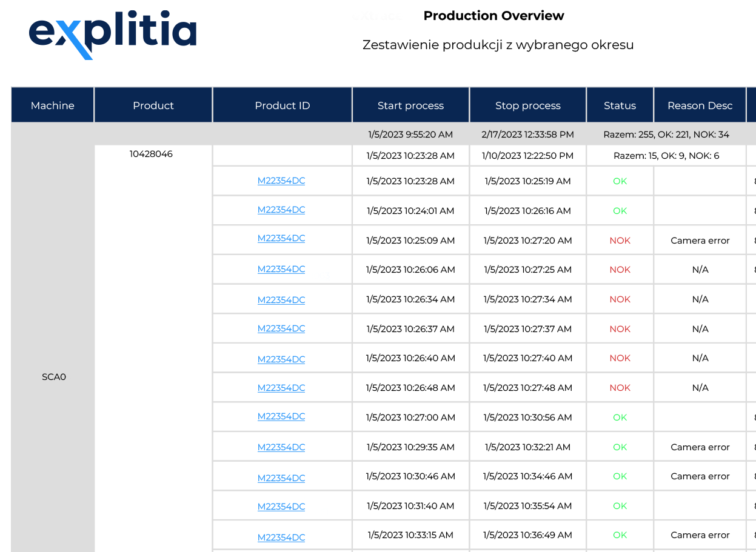
Task: Click the explitia logo
Action: [x=113, y=36]
